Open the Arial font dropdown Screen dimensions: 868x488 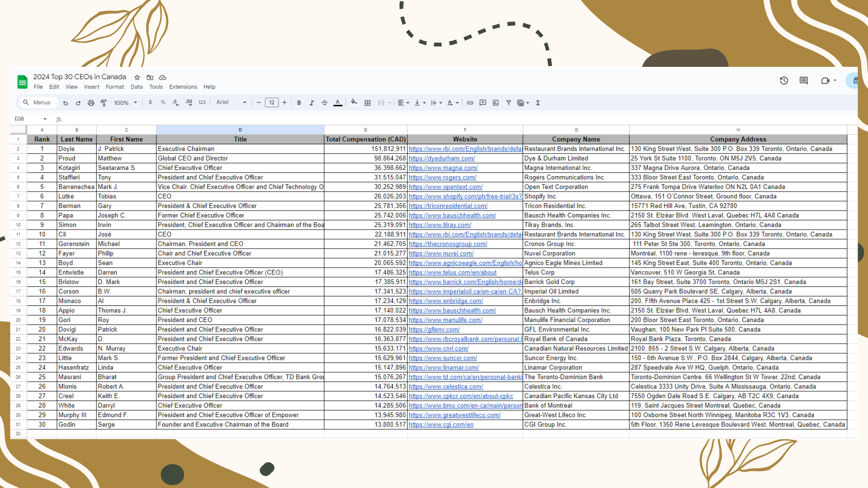231,103
